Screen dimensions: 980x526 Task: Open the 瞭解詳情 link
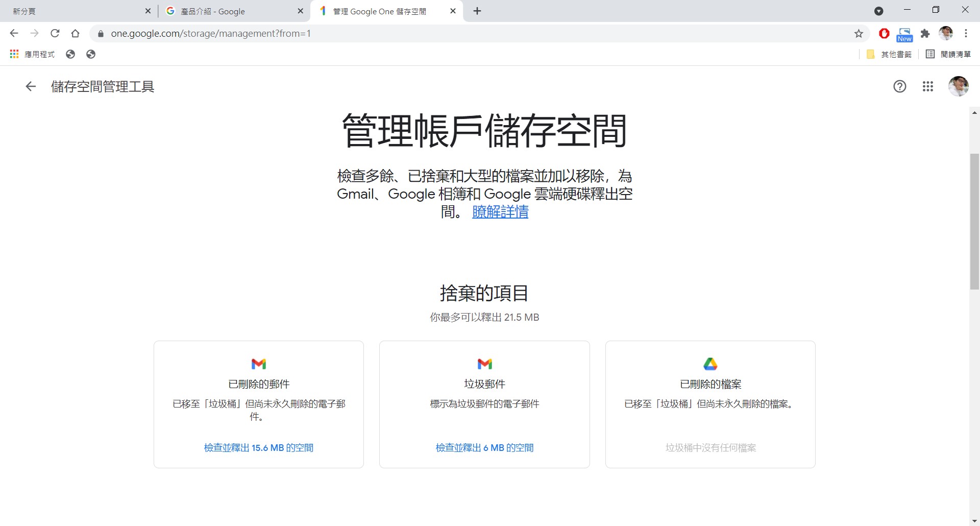click(x=500, y=212)
